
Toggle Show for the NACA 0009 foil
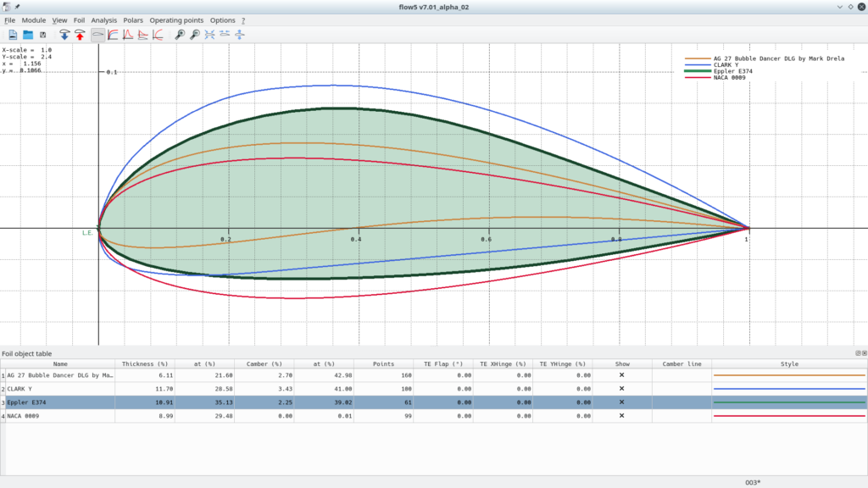coord(620,416)
